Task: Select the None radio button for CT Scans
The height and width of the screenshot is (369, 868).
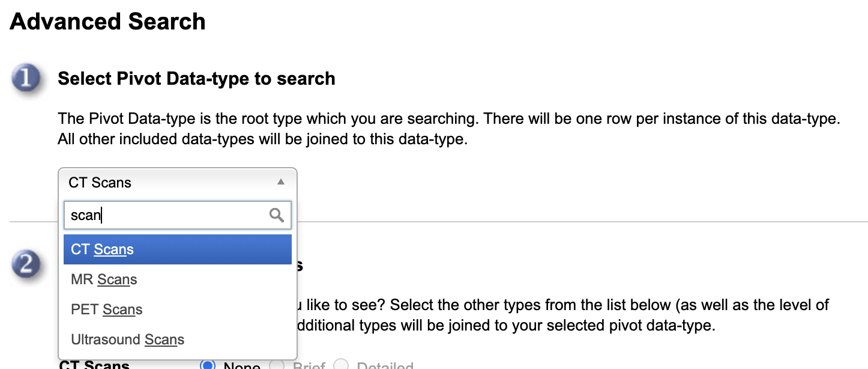Action: coord(208,365)
